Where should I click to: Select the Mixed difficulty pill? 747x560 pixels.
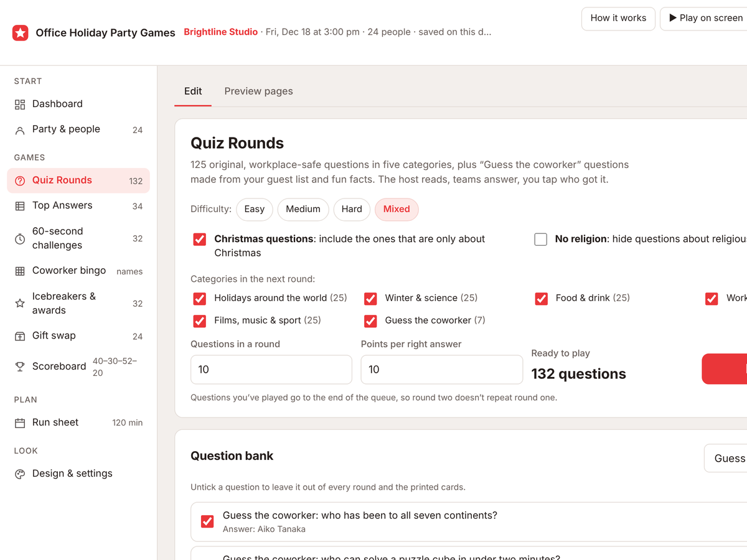(397, 210)
